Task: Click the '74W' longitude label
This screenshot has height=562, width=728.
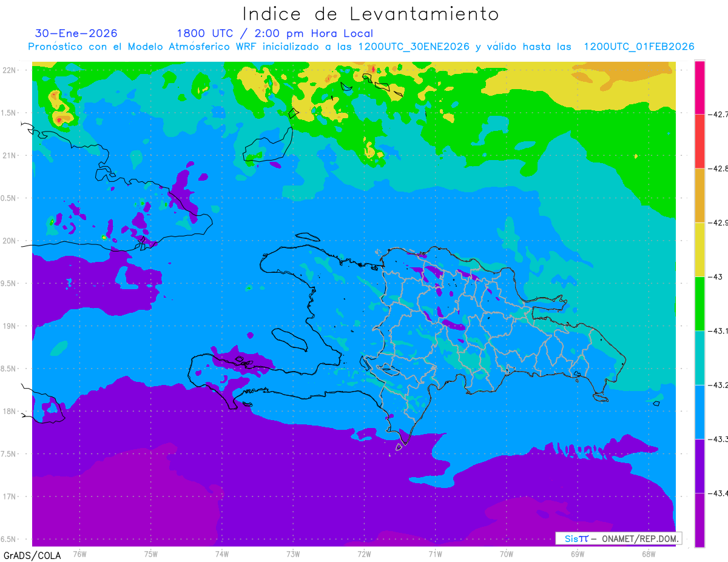Action: tap(221, 554)
